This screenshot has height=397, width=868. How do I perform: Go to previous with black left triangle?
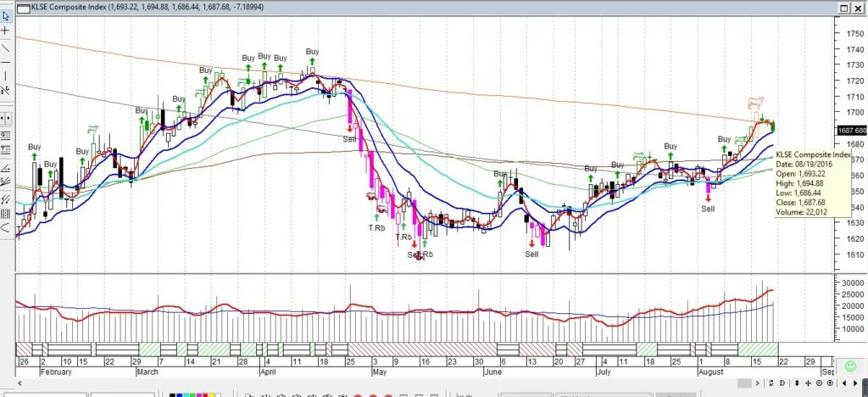point(845,383)
